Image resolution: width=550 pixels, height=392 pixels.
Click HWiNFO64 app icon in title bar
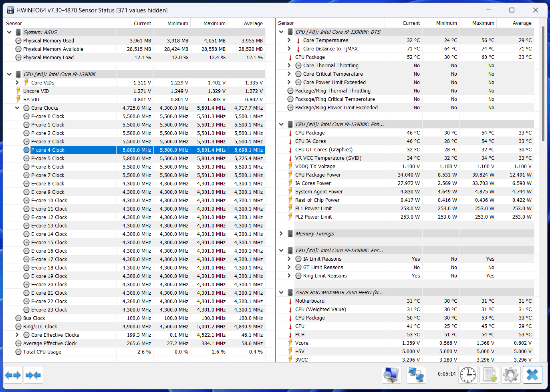10,10
